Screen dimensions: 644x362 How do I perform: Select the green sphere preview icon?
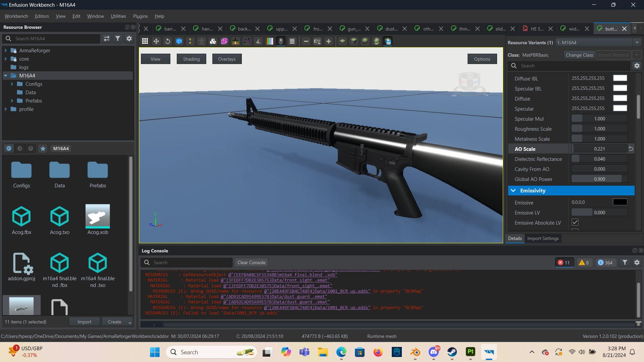[365, 41]
